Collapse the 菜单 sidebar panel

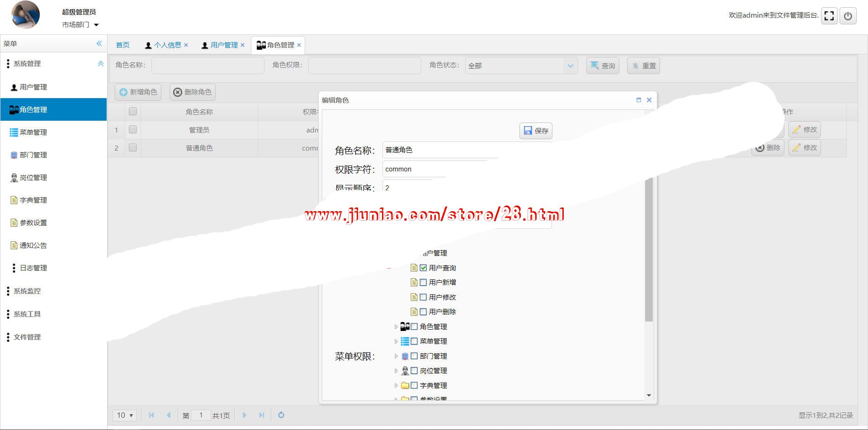click(99, 43)
